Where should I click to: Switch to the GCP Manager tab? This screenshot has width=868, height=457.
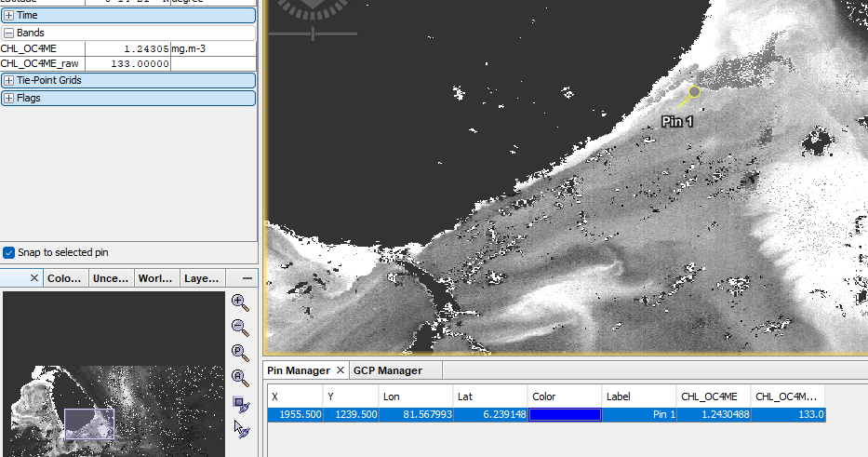(388, 370)
